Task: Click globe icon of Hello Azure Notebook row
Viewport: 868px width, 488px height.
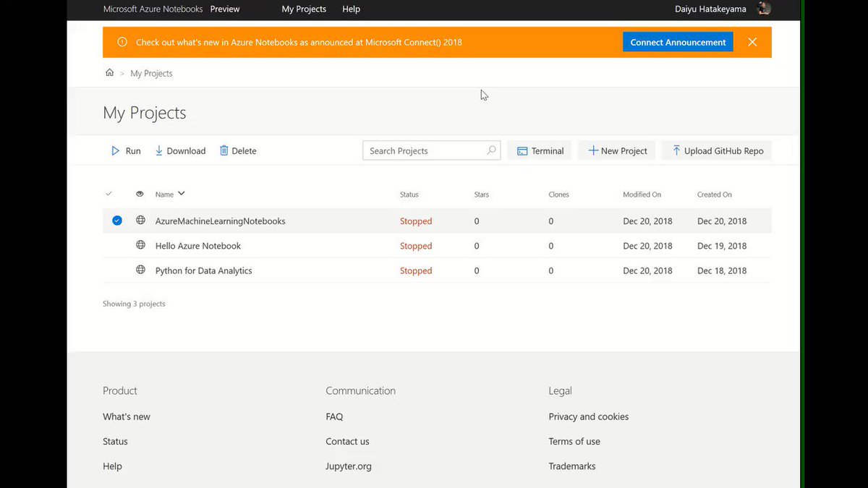Action: [140, 245]
